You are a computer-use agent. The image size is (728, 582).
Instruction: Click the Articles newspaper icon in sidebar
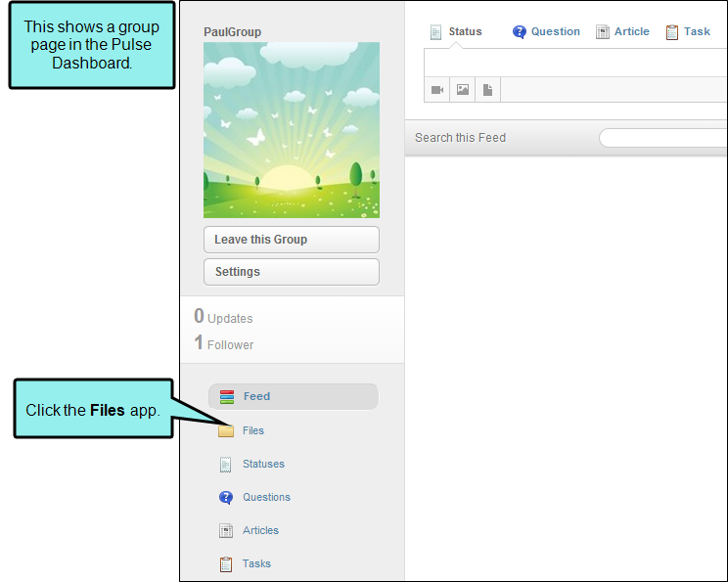[x=226, y=530]
